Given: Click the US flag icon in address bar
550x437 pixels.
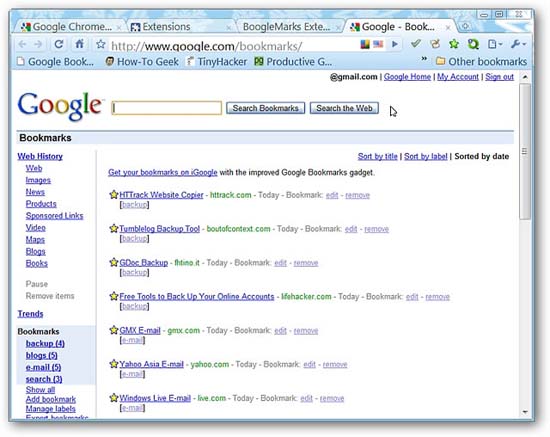Looking at the screenshot, I should pyautogui.click(x=378, y=44).
